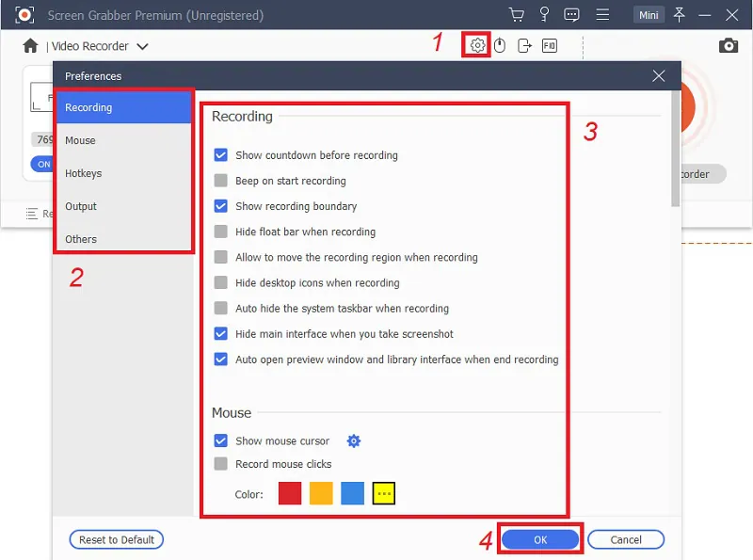Confirm settings with the OK button
Screen dimensions: 753x560
[x=537, y=538]
